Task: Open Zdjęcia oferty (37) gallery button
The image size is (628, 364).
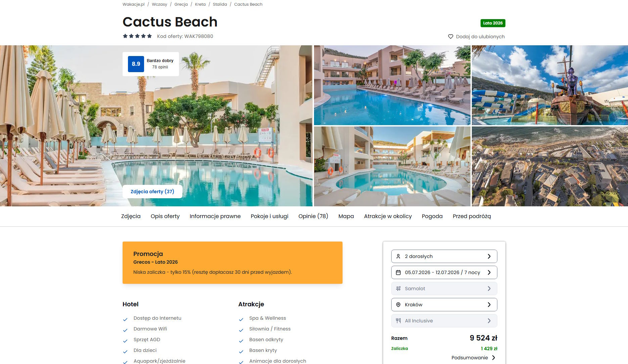Action: 152,192
